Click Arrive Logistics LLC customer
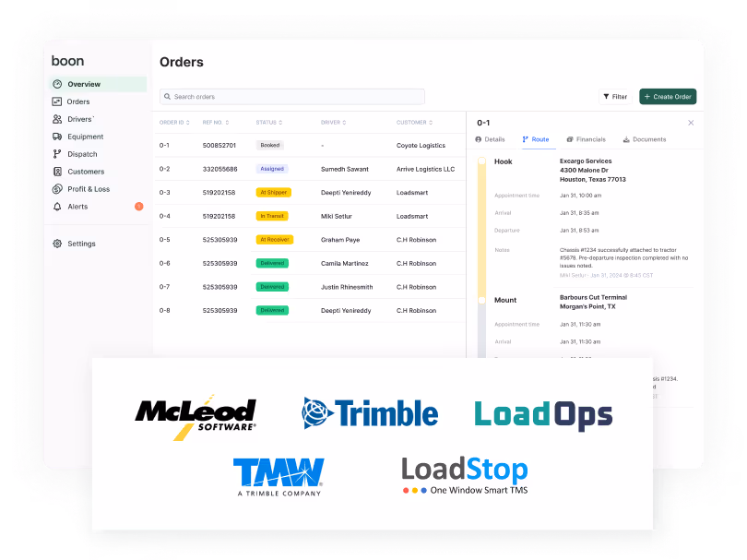 (425, 169)
